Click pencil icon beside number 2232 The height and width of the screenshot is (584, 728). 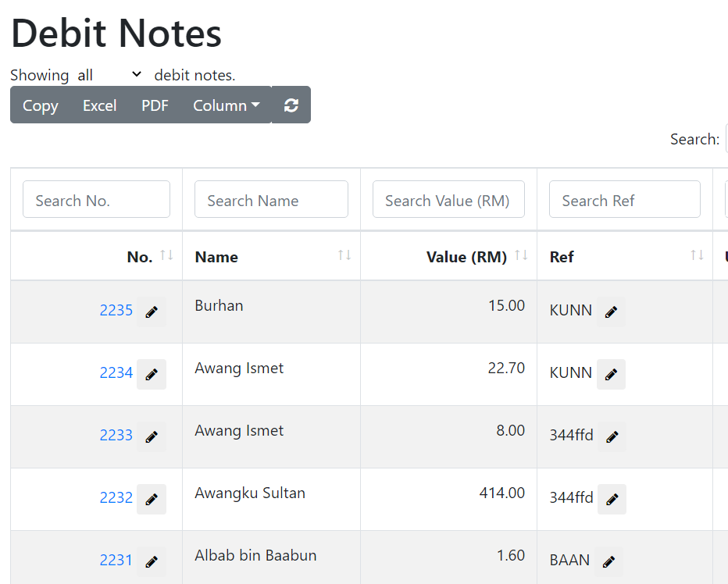tap(152, 499)
